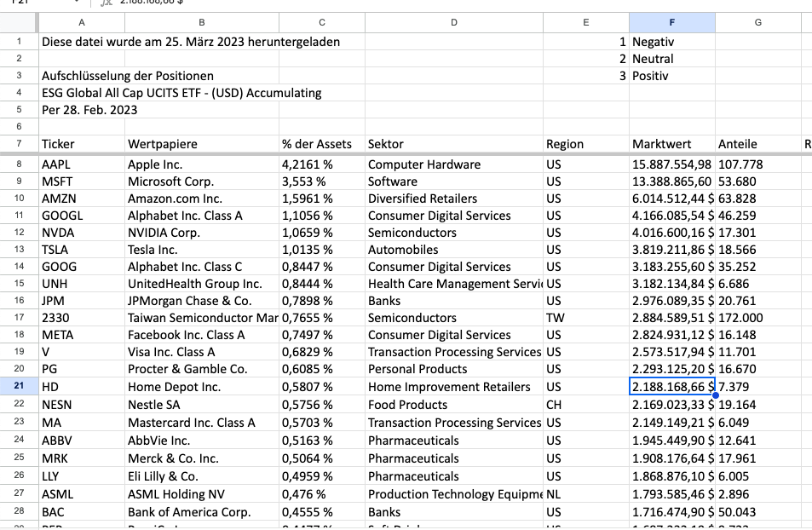Click the 'Automobiles' sector cell
Screen dimensions: 812x530
coord(454,250)
